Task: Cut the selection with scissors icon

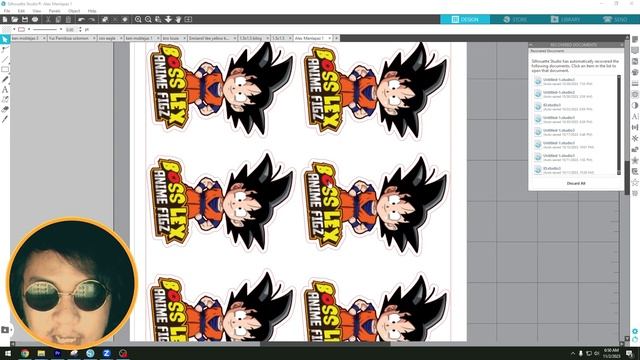Action: tap(48, 19)
